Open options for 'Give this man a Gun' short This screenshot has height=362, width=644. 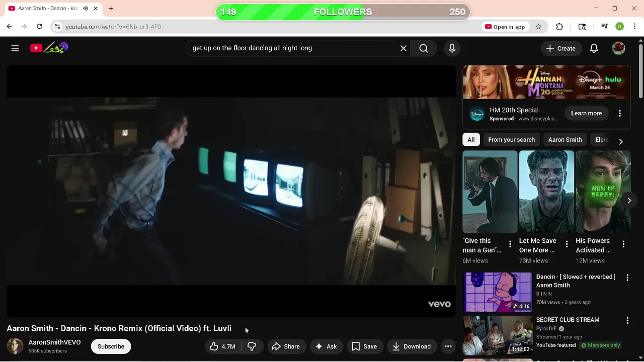tap(510, 244)
